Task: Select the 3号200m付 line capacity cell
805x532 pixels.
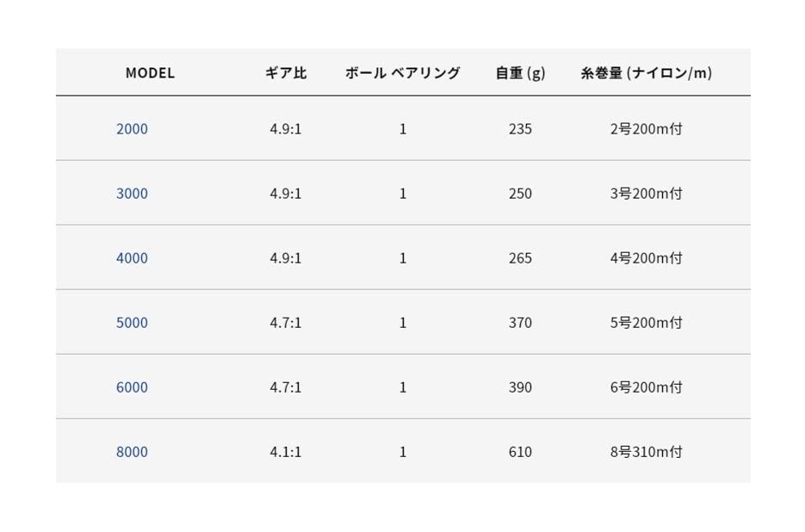Action: point(646,194)
